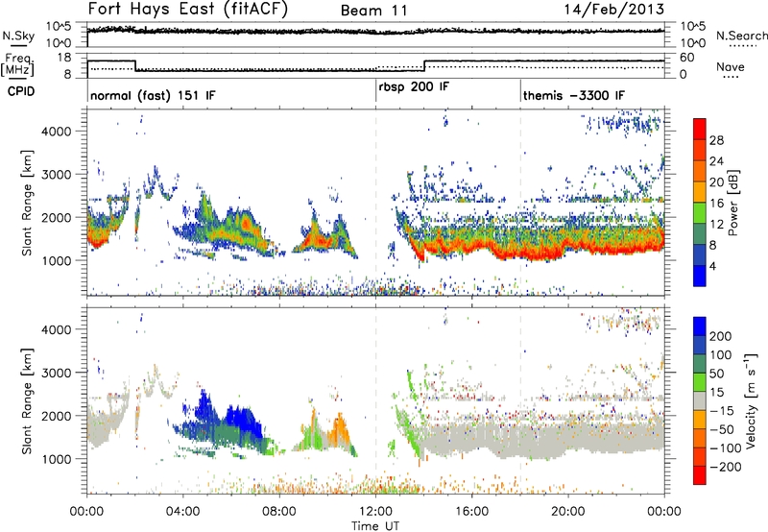This screenshot has height=532, width=768.
Task: Select the '04:00' time tick label
Action: [x=182, y=512]
